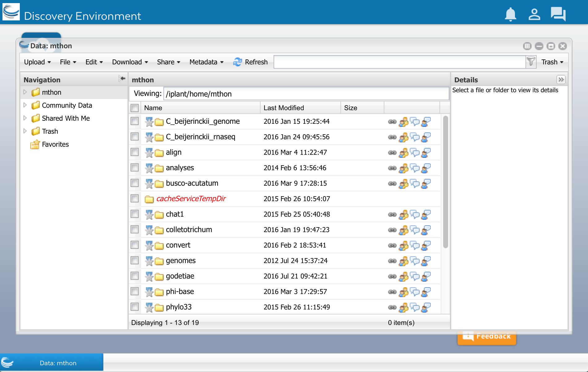Open comments icon for convert folder
Screen dimensions: 588x372
[415, 245]
